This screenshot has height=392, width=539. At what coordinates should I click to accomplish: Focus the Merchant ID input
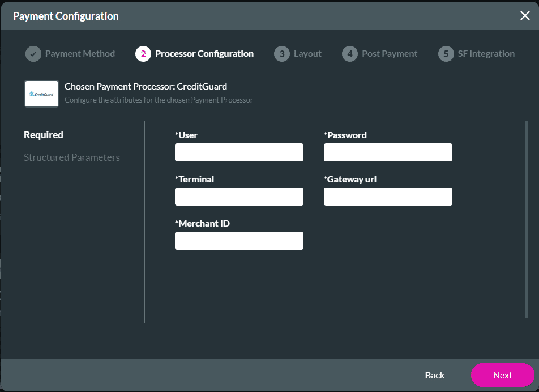pyautogui.click(x=238, y=241)
